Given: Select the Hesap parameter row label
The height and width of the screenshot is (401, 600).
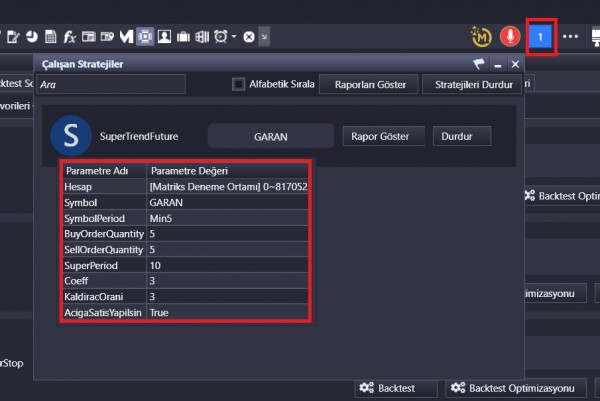Looking at the screenshot, I should coord(78,187).
